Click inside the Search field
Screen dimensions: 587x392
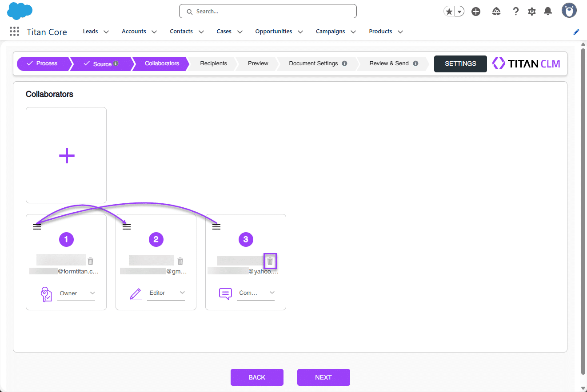point(268,11)
